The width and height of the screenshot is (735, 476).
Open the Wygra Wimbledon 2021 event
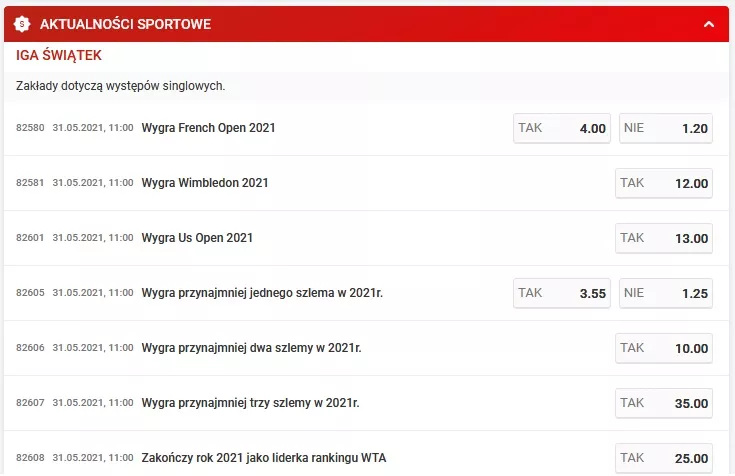pyautogui.click(x=205, y=183)
